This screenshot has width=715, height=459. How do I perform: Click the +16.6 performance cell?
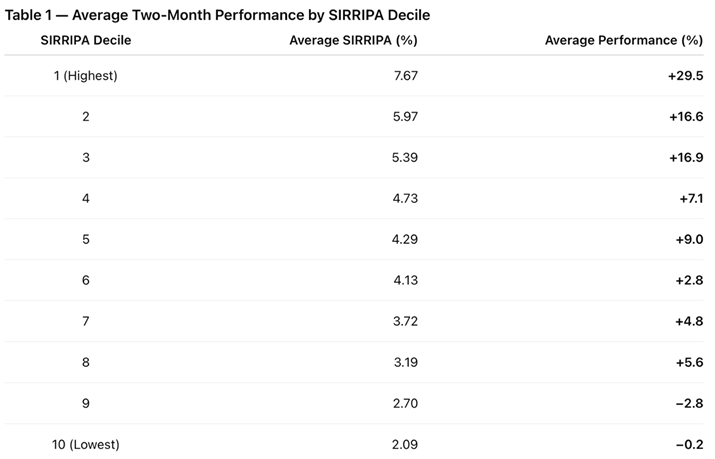pos(685,117)
